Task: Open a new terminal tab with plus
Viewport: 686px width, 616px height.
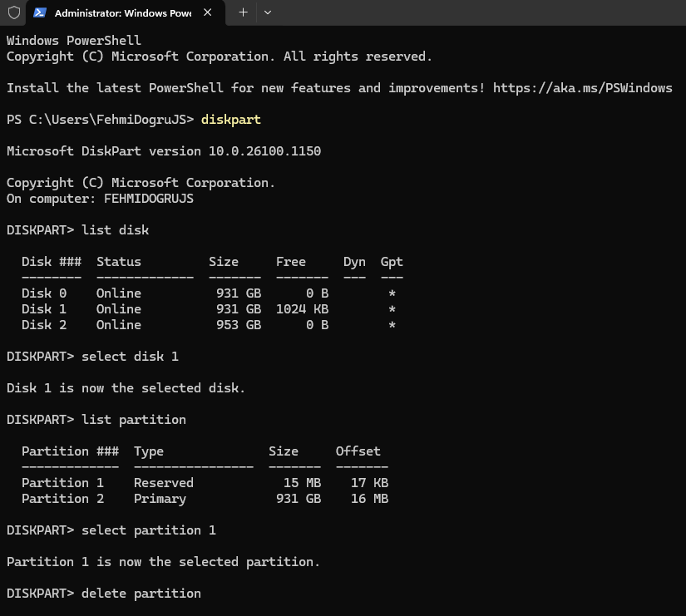Action: [x=244, y=12]
